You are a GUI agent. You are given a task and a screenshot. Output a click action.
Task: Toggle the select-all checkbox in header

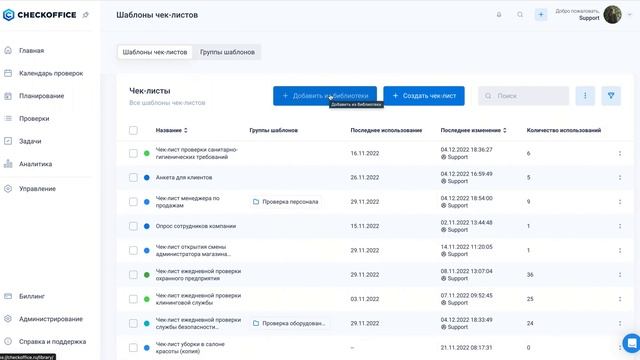click(133, 131)
